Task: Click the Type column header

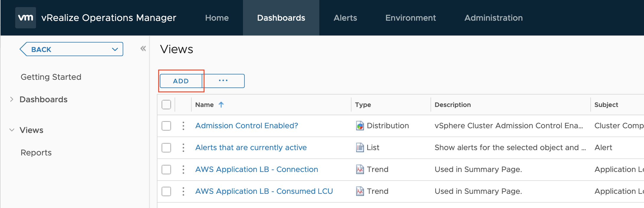Action: (363, 105)
